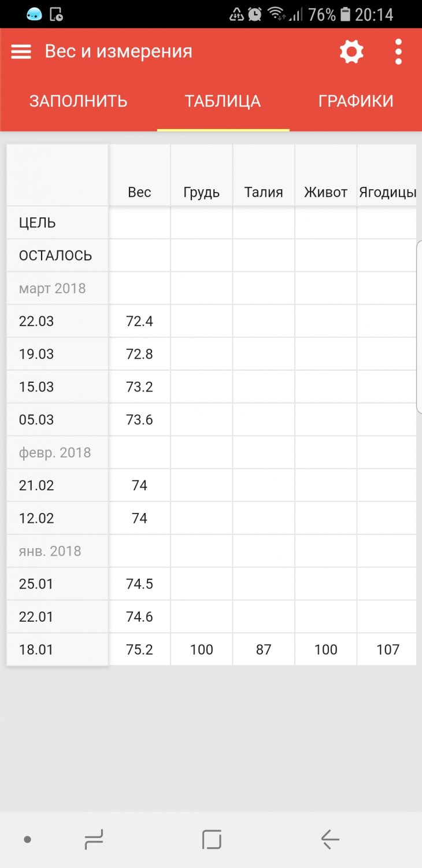422x868 pixels.
Task: Select the ТАБЛИЦА tab
Action: pyautogui.click(x=223, y=101)
